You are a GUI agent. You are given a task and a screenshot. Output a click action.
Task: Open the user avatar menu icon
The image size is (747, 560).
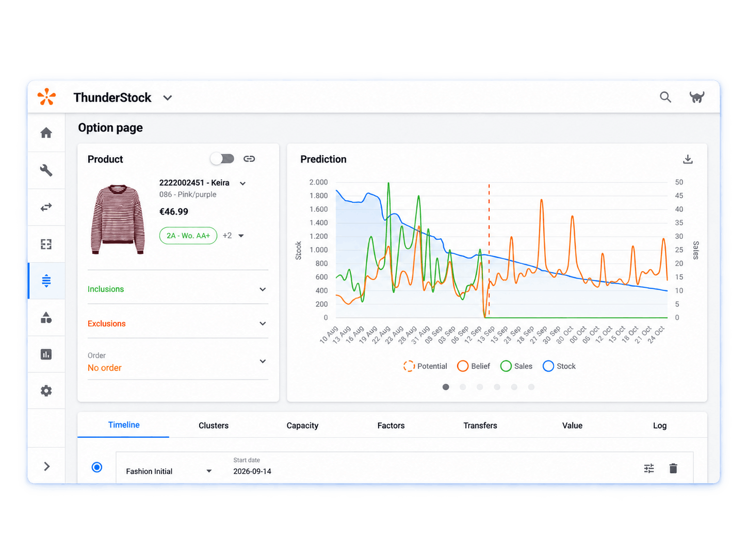coord(697,97)
